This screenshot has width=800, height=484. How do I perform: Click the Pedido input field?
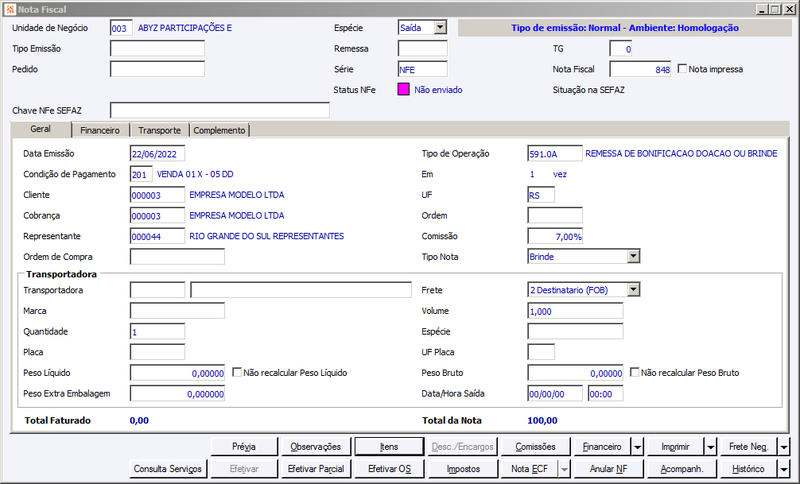(x=157, y=69)
